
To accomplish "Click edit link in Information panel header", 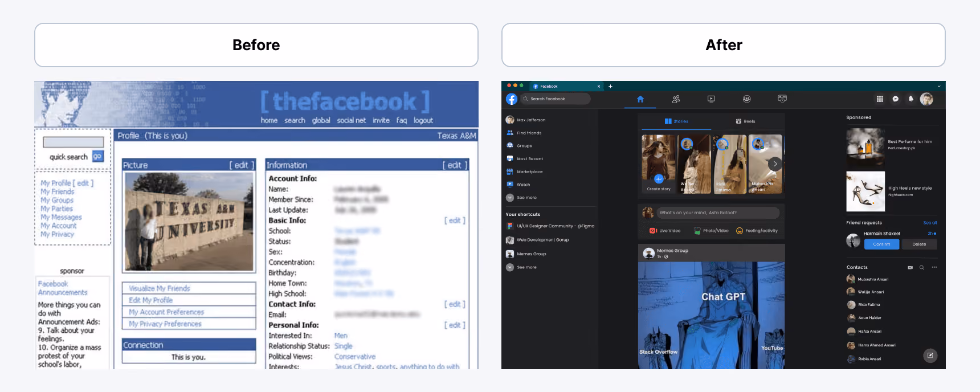I will point(455,165).
